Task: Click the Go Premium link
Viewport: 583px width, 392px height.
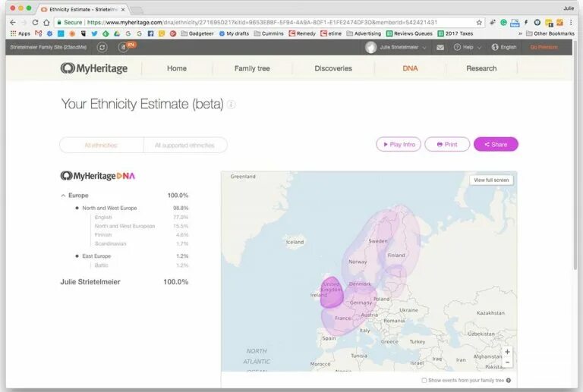Action: [544, 47]
